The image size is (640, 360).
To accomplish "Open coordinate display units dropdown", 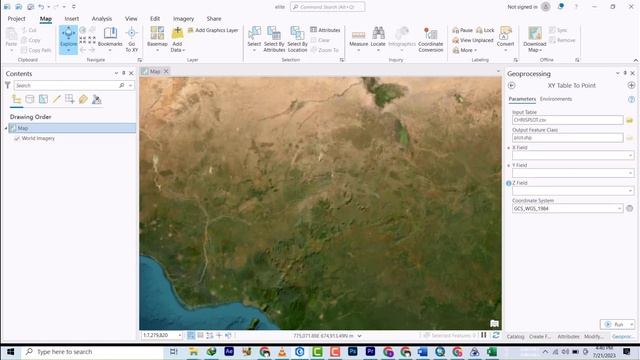I will (x=360, y=336).
